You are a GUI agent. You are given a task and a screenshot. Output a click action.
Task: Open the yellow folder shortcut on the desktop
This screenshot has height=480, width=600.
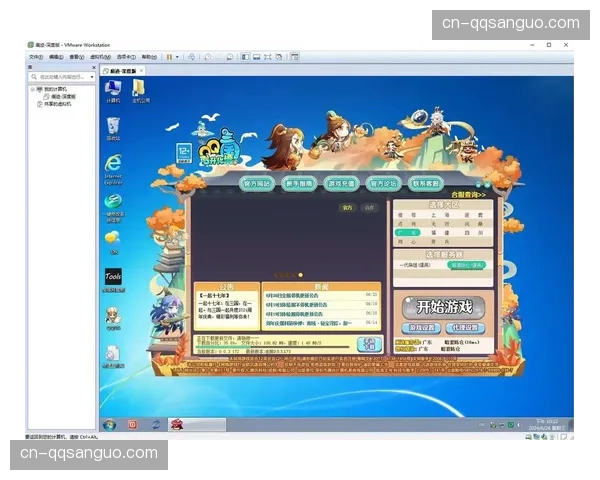point(140,91)
